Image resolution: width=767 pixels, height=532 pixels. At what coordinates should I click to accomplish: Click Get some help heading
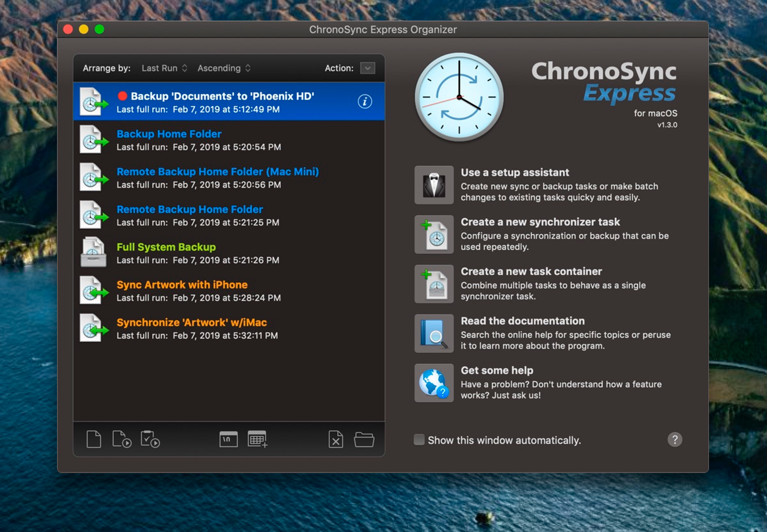coord(497,370)
